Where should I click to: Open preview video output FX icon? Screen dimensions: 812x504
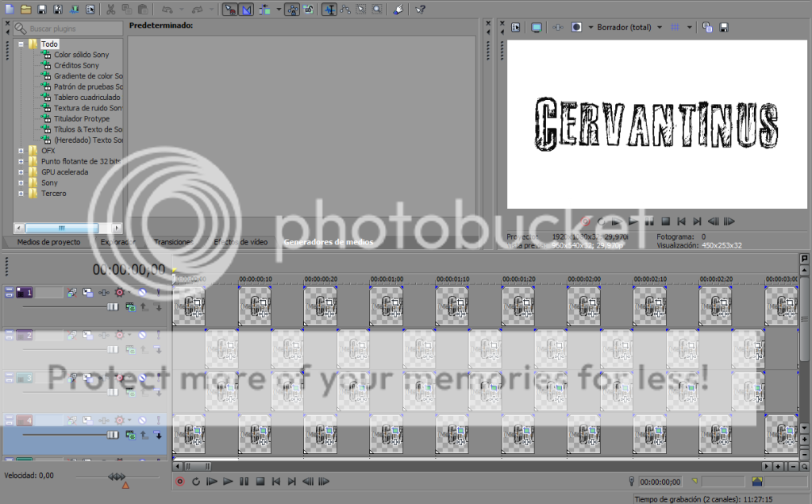point(558,28)
